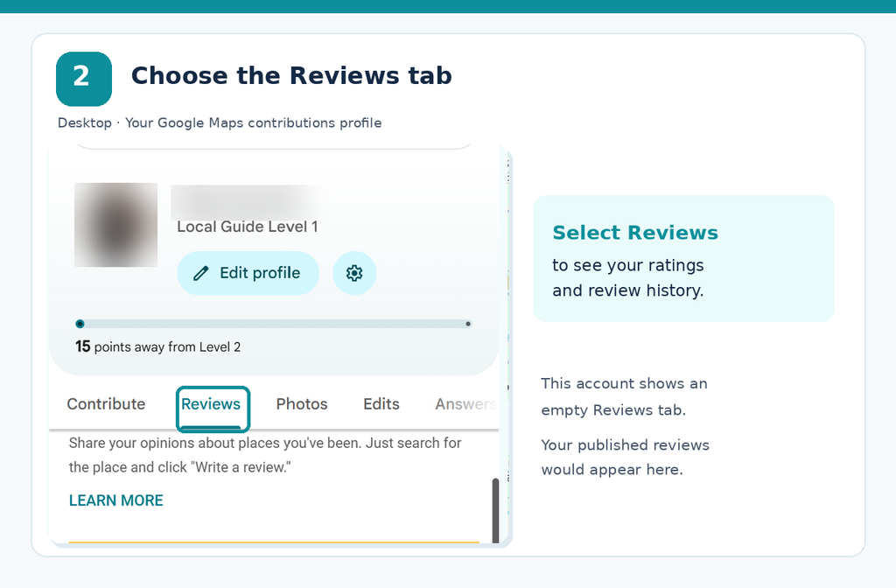
Task: Click the Level 2 points progress bar
Action: (274, 324)
